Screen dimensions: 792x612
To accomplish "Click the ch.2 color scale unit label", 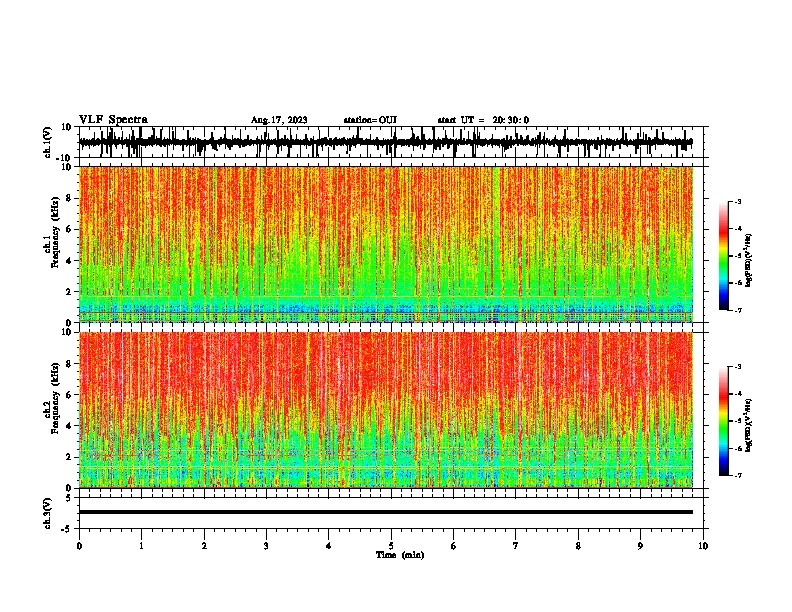I will (x=748, y=425).
